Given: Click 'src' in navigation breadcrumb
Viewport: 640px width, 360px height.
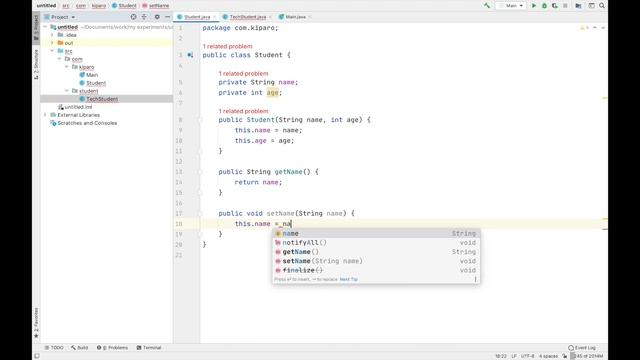Looking at the screenshot, I should tap(66, 6).
